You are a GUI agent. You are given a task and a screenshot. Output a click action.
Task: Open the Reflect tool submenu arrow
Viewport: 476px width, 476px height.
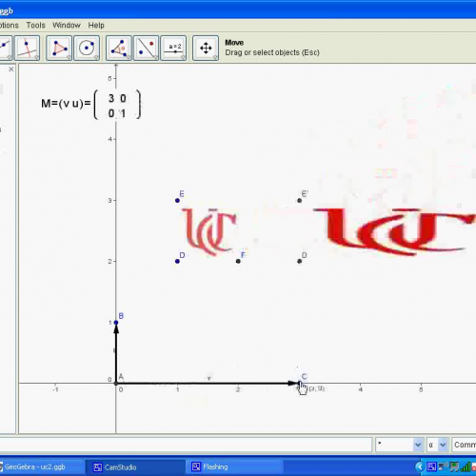(x=155, y=57)
